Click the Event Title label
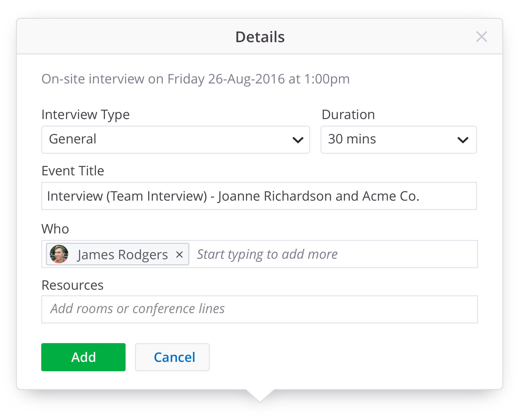The width and height of the screenshot is (522, 420). click(x=73, y=171)
